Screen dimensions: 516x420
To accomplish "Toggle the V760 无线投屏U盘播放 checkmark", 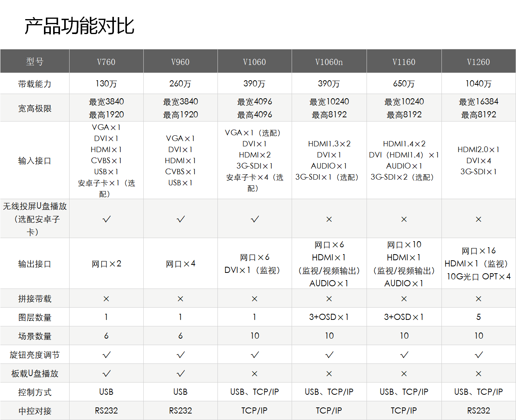I will coord(106,219).
